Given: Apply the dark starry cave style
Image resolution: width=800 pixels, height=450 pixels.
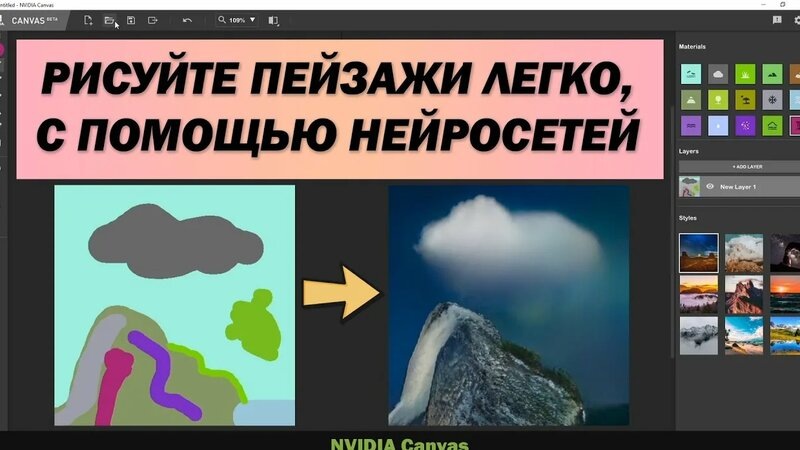Looking at the screenshot, I should coord(785,253).
